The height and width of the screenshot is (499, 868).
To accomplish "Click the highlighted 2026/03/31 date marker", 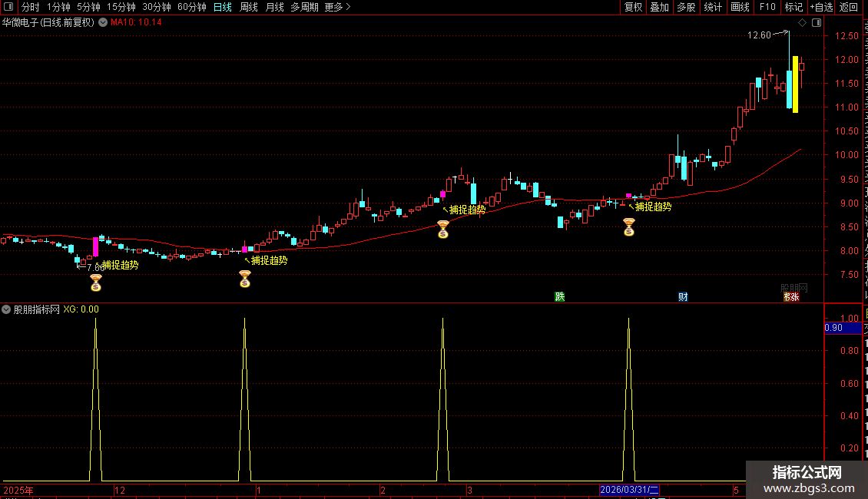I will click(629, 490).
